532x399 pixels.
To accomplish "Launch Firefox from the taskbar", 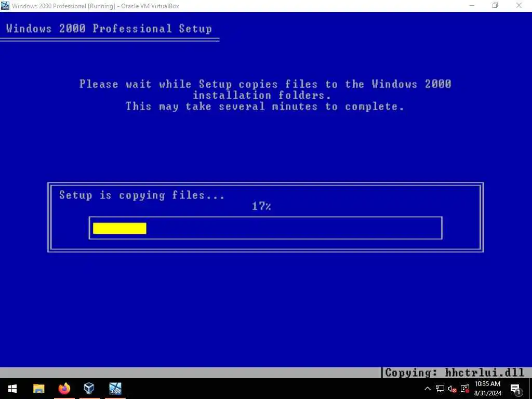I will [x=64, y=389].
